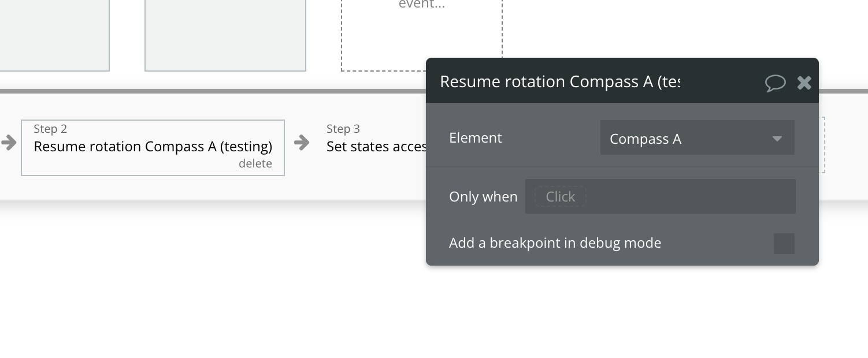868x358 pixels.
Task: Click the Add a breakpoint in debug mode label
Action: click(555, 243)
